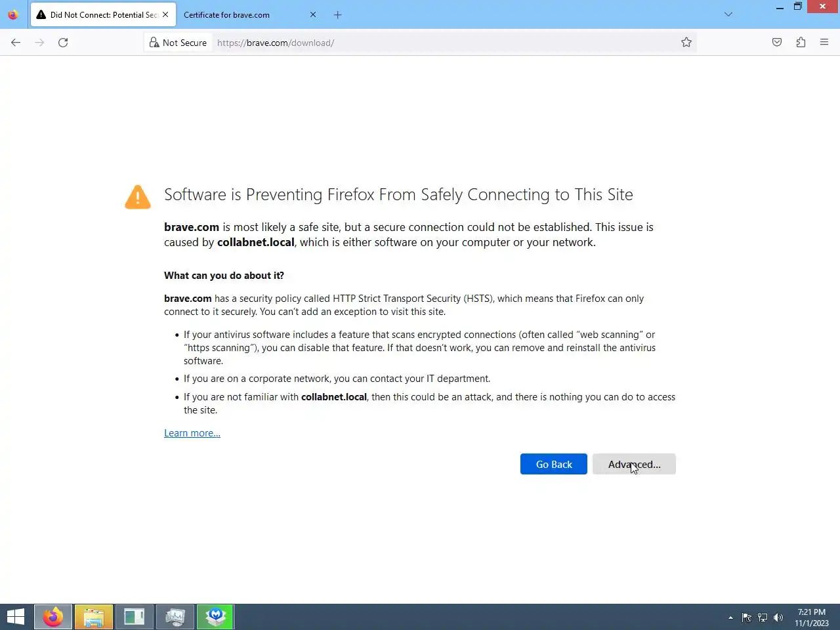Open the Advanced... options button

(634, 464)
